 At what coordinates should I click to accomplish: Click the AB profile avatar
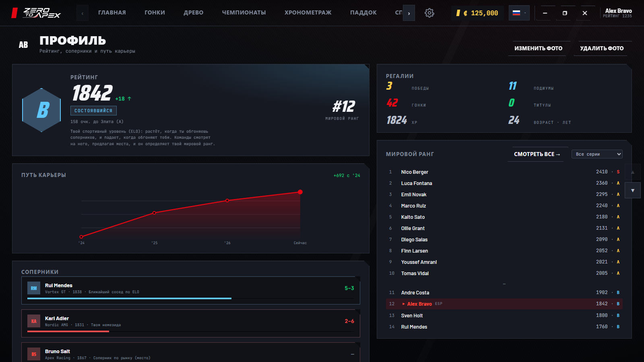23,45
